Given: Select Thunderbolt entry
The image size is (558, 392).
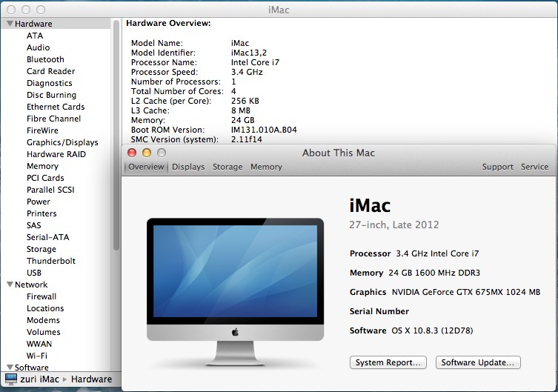Looking at the screenshot, I should click(51, 261).
